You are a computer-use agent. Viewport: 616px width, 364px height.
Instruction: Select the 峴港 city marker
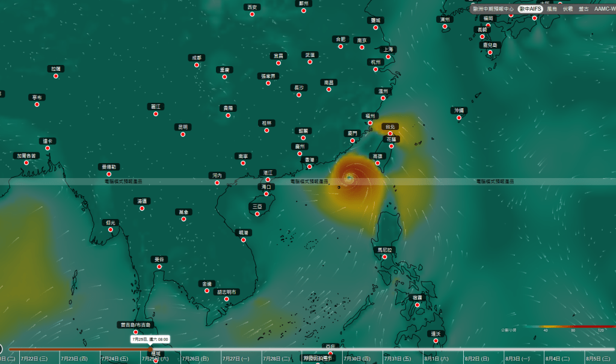tap(244, 239)
